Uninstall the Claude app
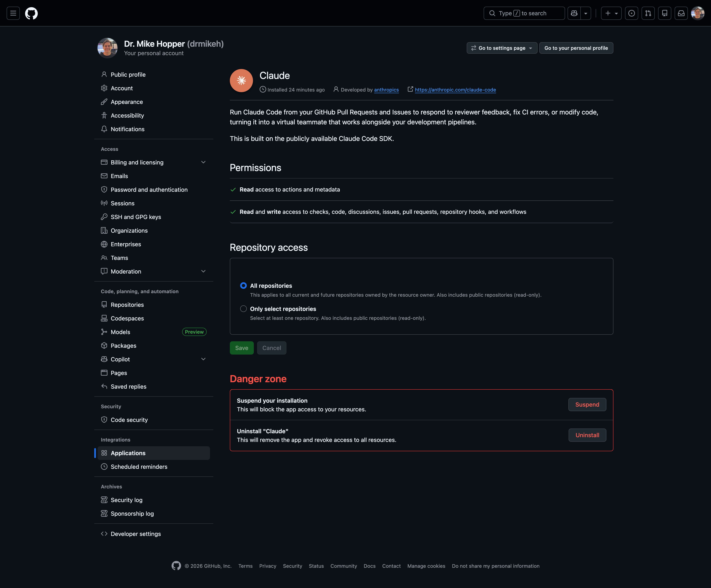 587,435
